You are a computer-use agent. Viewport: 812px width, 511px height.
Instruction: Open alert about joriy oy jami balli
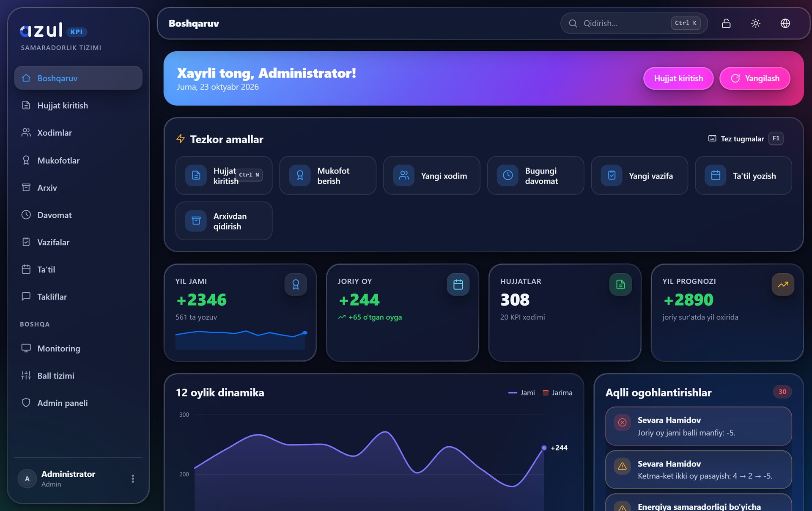(x=698, y=426)
